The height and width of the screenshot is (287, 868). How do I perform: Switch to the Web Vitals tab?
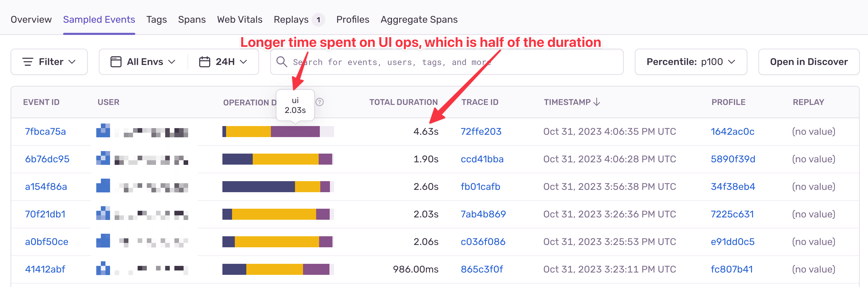[240, 20]
